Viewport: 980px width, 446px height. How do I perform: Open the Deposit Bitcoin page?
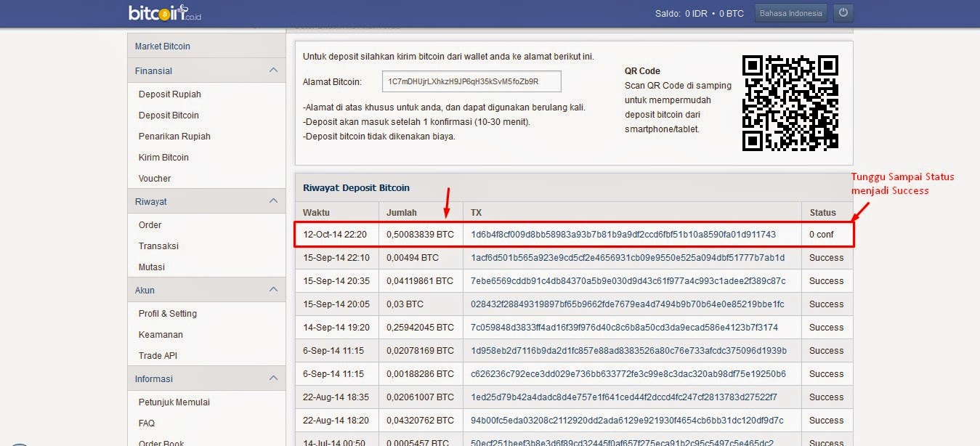(169, 115)
